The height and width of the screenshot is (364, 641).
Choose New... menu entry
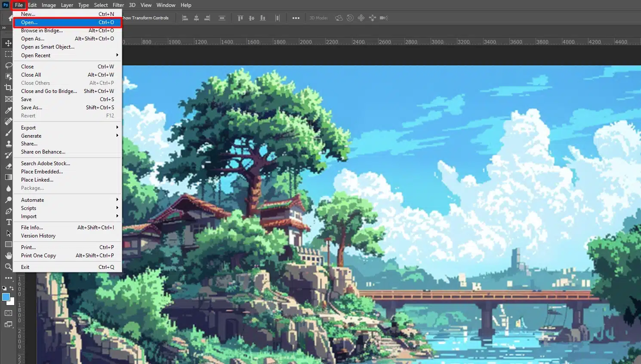tap(68, 14)
